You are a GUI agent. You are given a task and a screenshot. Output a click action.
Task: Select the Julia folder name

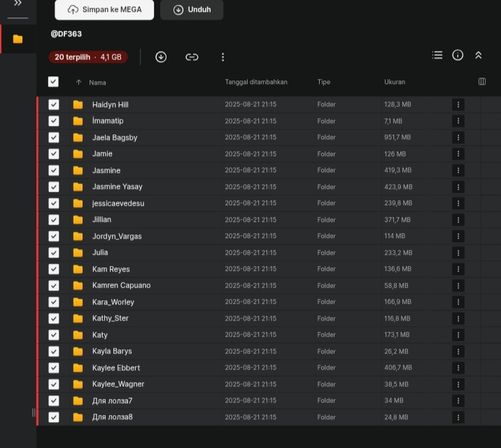pyautogui.click(x=100, y=253)
